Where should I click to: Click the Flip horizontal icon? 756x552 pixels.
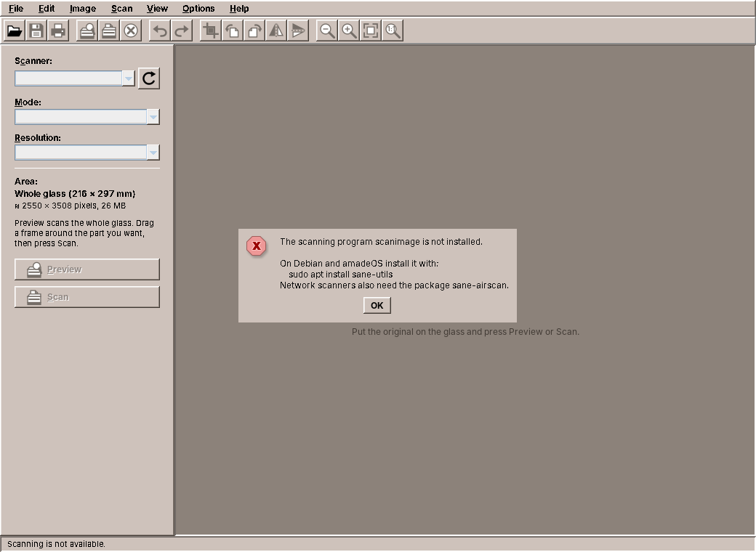276,31
